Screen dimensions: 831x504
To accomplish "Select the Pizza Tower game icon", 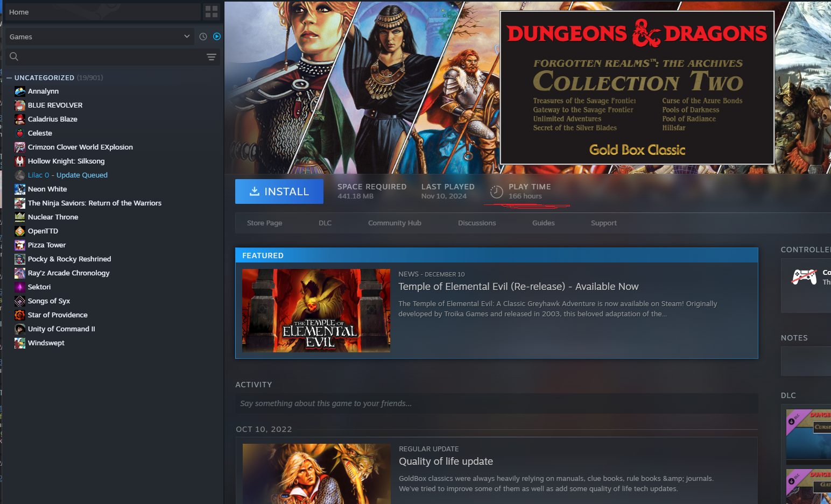I will 20,245.
